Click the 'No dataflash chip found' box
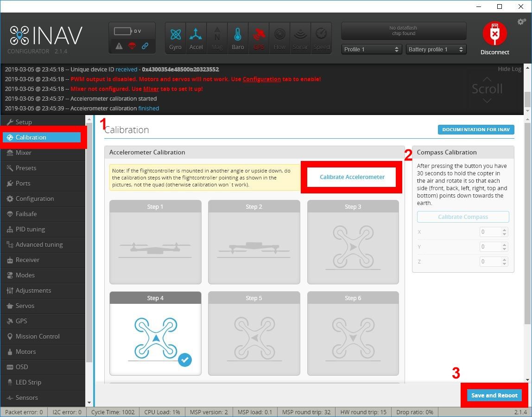Image resolution: width=532 pixels, height=417 pixels. pyautogui.click(x=404, y=31)
